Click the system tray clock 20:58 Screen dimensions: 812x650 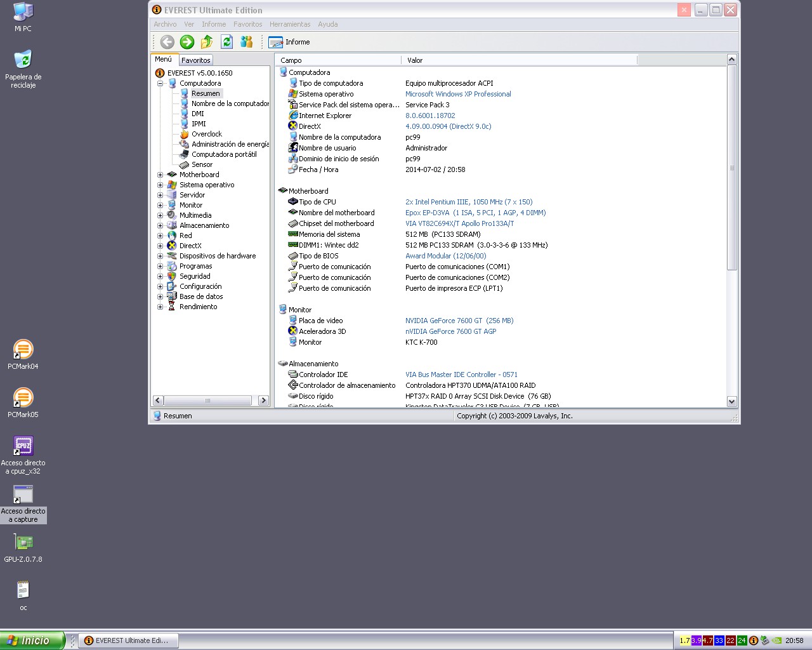tap(794, 640)
